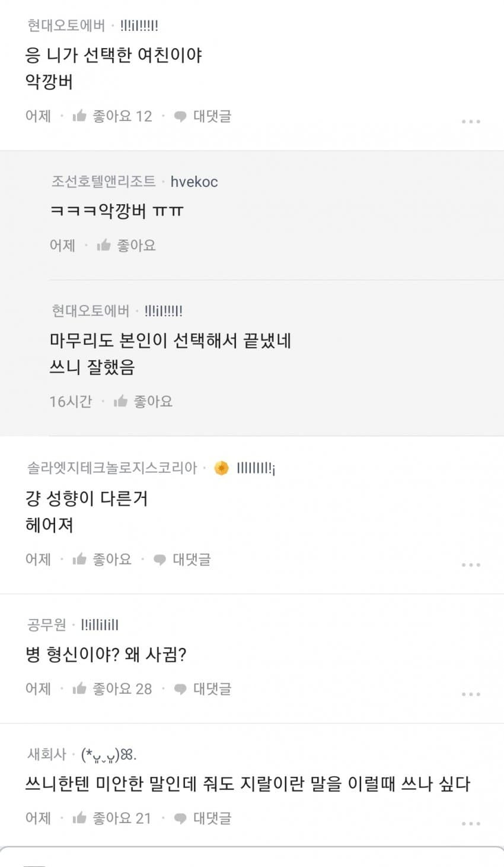Screen dimensions: 504x867
Task: Open the 공무원 author label
Action: (x=46, y=624)
